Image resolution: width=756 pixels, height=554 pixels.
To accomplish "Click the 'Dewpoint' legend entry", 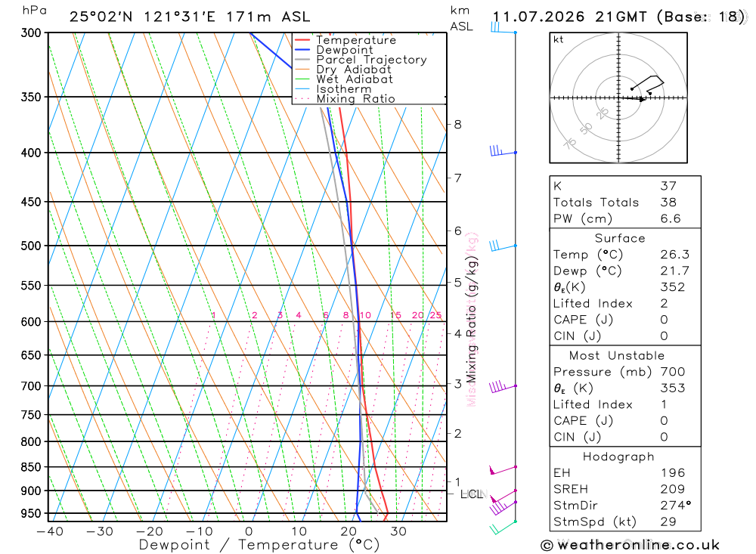I will [344, 50].
